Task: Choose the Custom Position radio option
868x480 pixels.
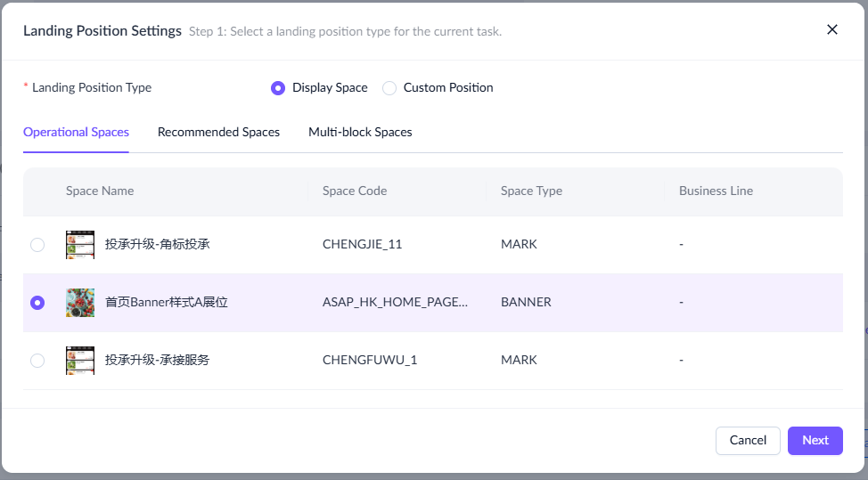Action: [x=389, y=88]
